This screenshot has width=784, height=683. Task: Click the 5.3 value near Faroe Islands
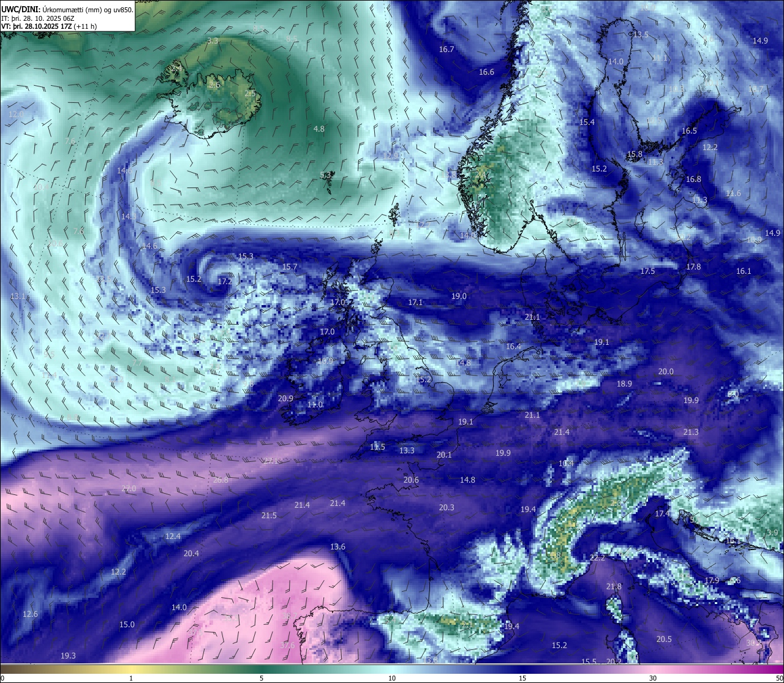tap(325, 175)
